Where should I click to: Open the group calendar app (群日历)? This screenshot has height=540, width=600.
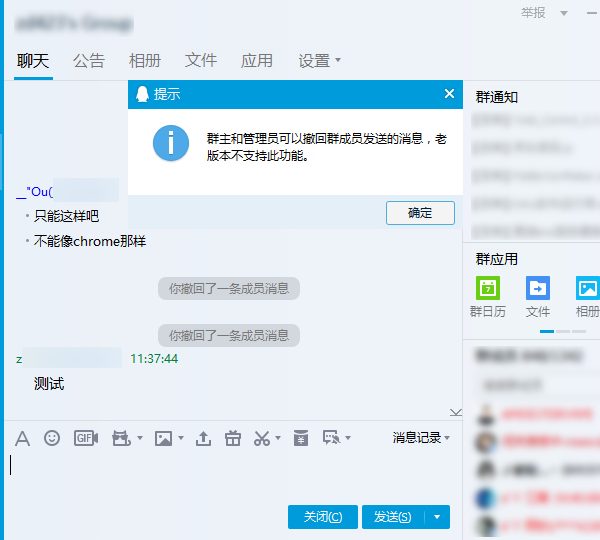[x=488, y=296]
